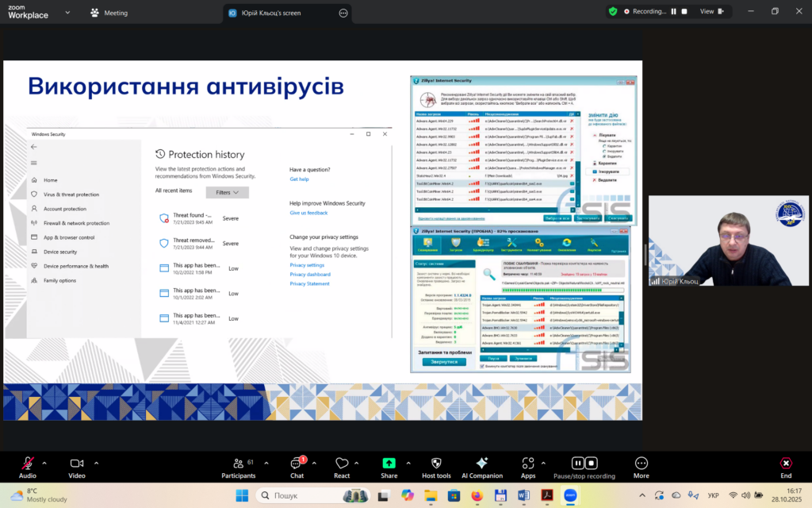This screenshot has width=812, height=508.
Task: Click the React heart icon
Action: pos(342,464)
